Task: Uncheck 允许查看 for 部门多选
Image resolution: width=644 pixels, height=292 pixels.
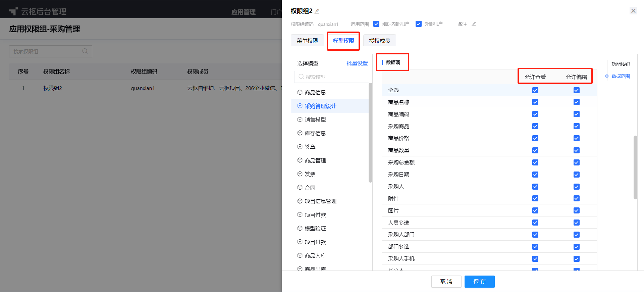Action: point(535,247)
